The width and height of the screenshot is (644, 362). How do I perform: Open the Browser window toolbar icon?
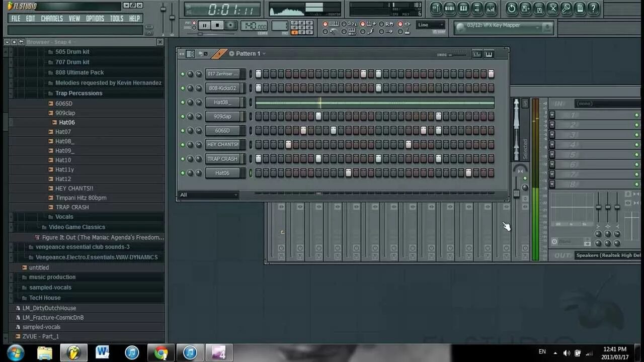(x=477, y=8)
